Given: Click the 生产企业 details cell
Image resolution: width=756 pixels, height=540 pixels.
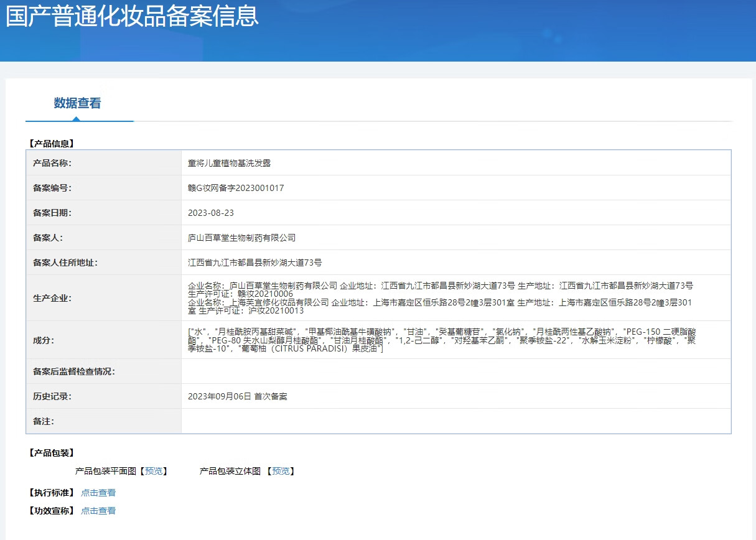Looking at the screenshot, I should (441, 298).
